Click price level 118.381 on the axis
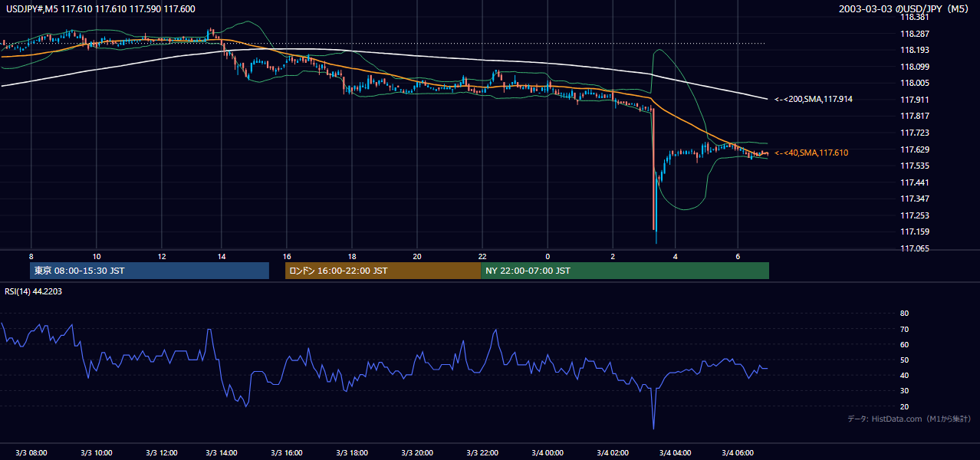 [x=914, y=17]
